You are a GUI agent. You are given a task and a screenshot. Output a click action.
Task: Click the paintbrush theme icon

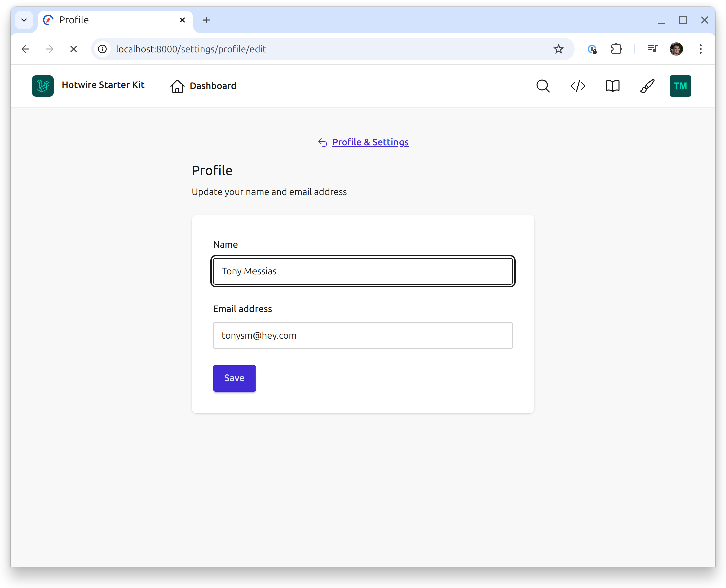tap(647, 86)
